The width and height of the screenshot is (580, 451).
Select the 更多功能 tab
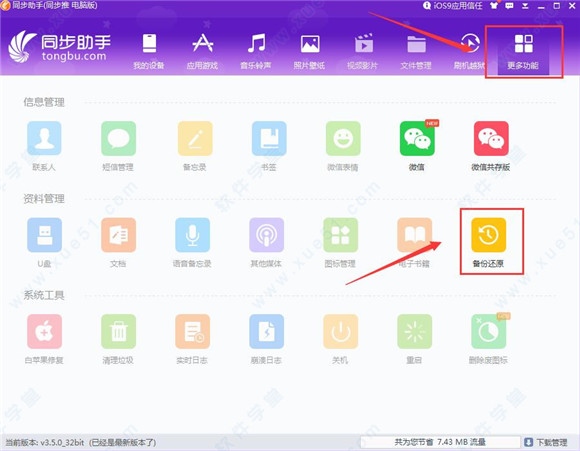523,52
